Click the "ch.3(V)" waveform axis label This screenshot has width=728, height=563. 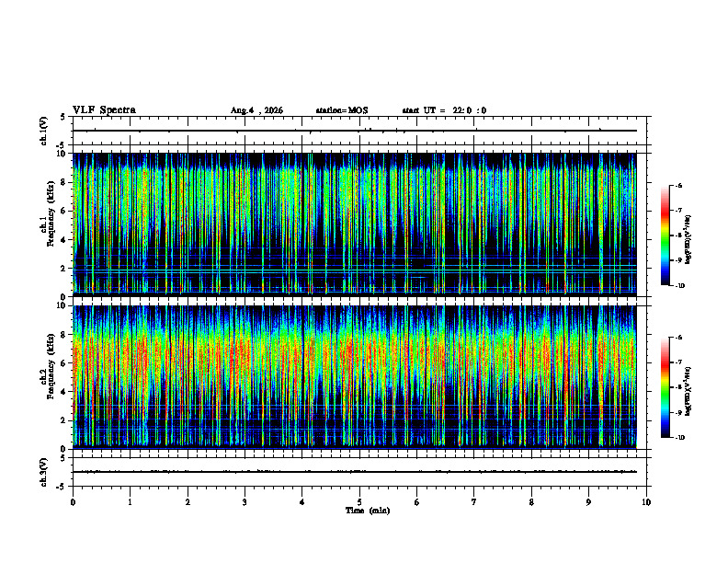click(x=44, y=472)
